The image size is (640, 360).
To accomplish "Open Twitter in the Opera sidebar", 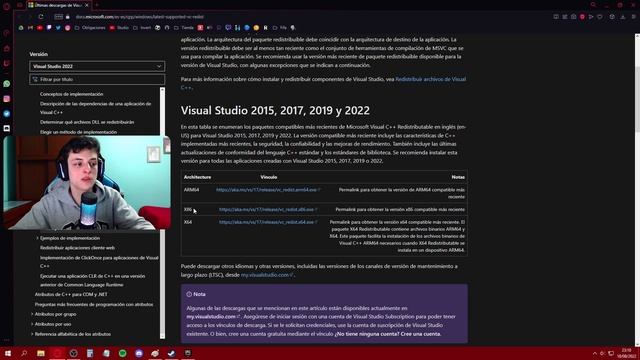I will (7, 113).
